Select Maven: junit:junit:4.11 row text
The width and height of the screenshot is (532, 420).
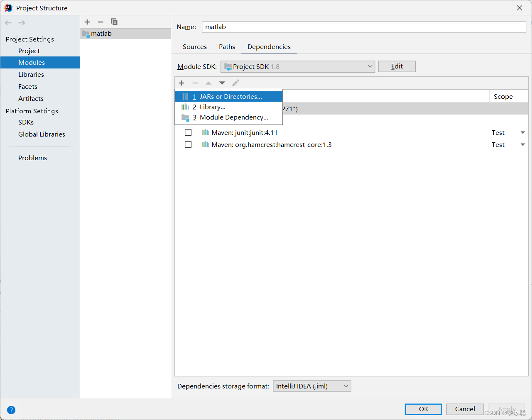tap(244, 132)
